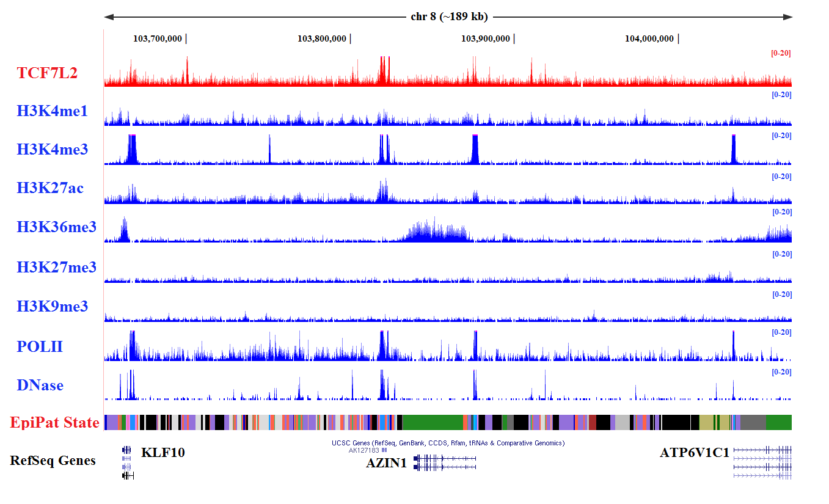Click the DNase track name

[x=40, y=385]
